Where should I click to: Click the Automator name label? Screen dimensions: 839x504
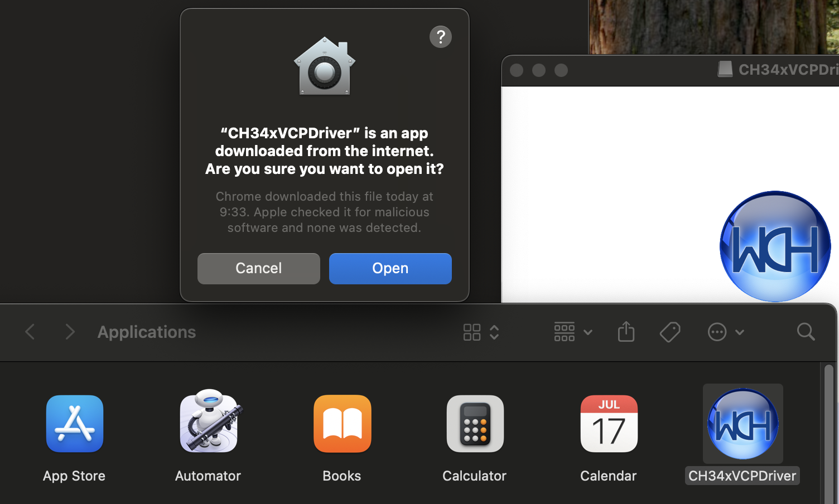coord(208,476)
